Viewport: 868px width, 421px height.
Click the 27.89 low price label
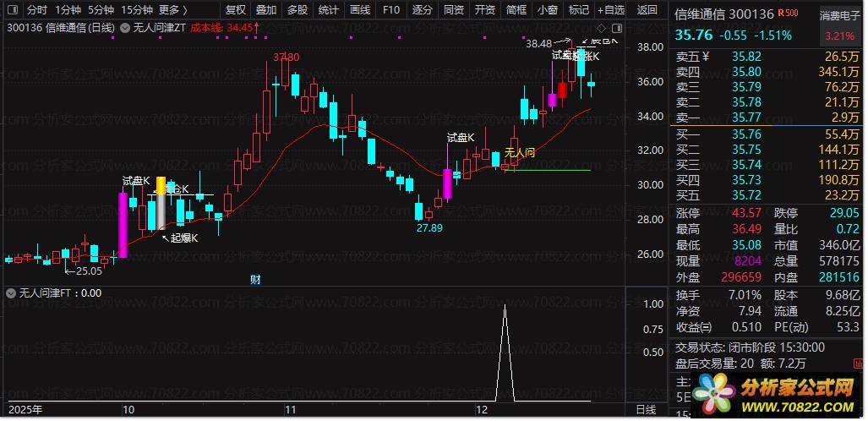pyautogui.click(x=429, y=227)
